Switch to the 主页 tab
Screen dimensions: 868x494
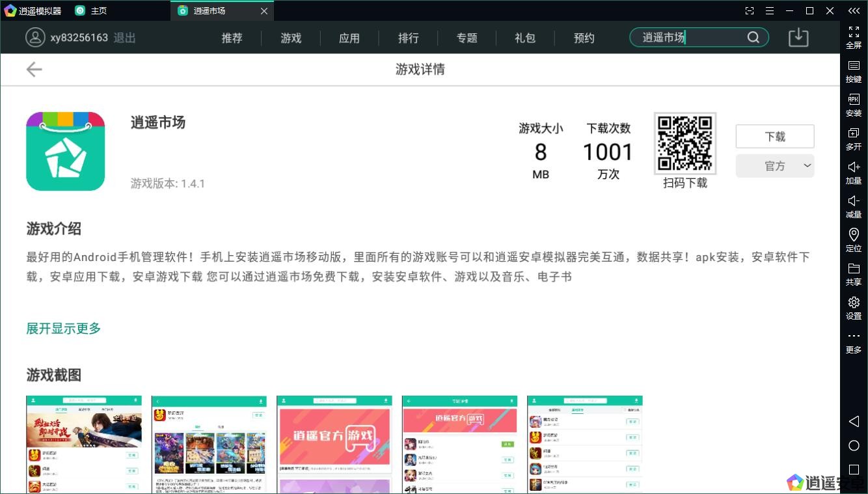[91, 10]
